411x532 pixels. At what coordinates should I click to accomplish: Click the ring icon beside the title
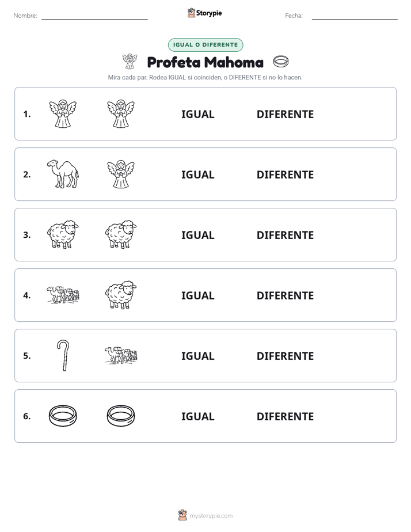pos(281,62)
